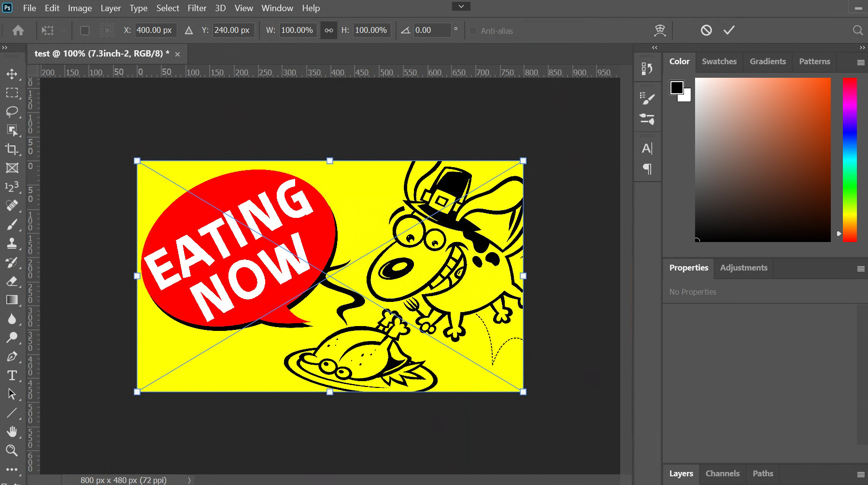Open the Layers panel options menu
Viewport: 868px width, 485px height.
(x=860, y=474)
